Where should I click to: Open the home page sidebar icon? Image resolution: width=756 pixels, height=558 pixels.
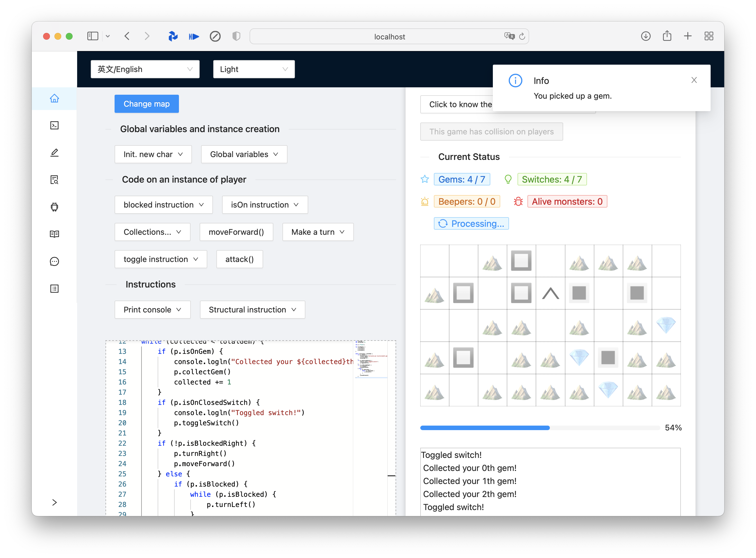pyautogui.click(x=54, y=98)
